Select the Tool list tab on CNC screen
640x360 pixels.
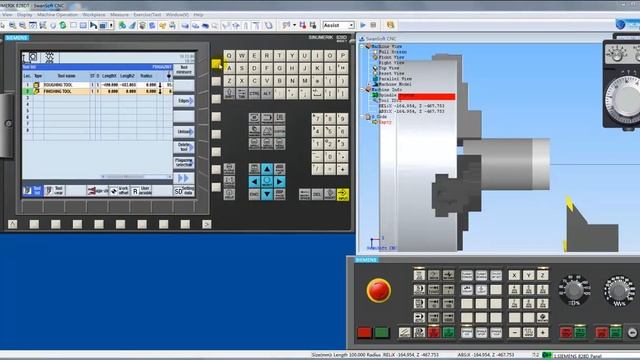[33, 191]
